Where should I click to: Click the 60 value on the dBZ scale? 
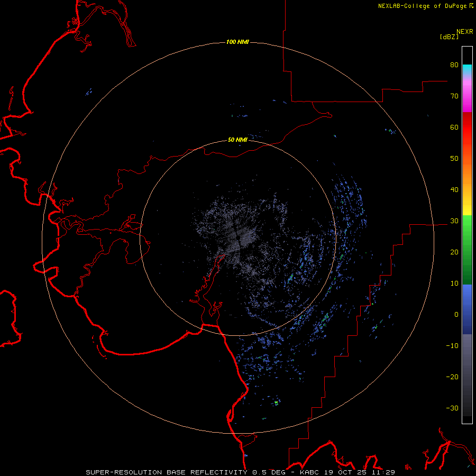coord(454,127)
